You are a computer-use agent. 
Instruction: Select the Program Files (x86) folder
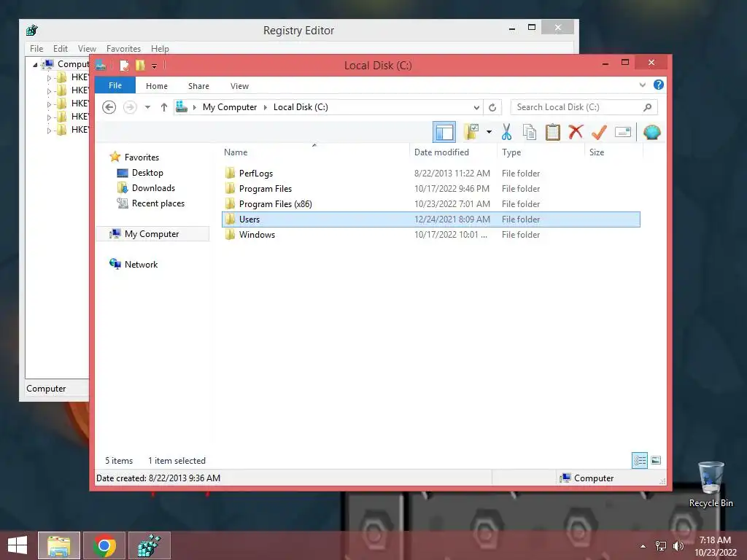coord(275,204)
